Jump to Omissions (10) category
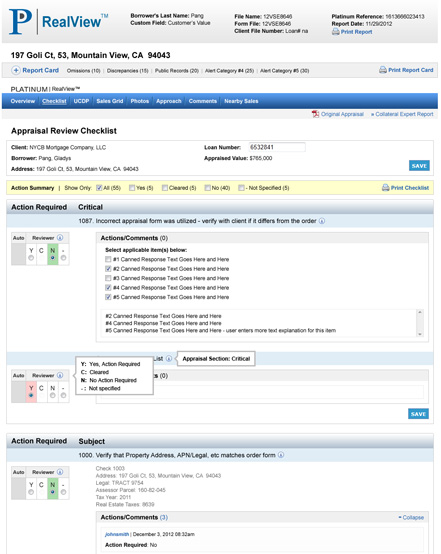Screen dimensions: 441x554 83,71
